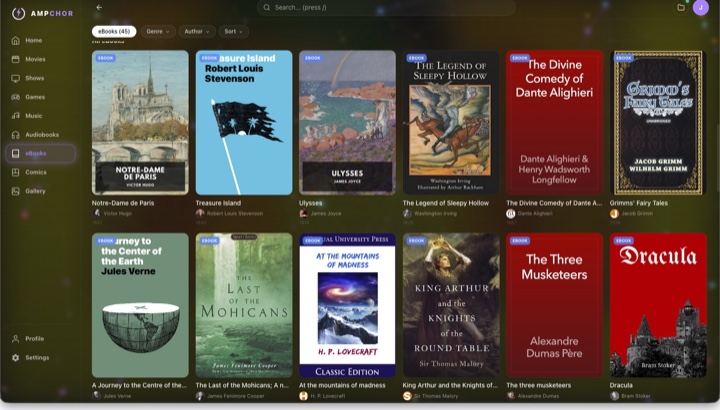720x410 pixels.
Task: Open the Dracula book cover
Action: coord(658,305)
